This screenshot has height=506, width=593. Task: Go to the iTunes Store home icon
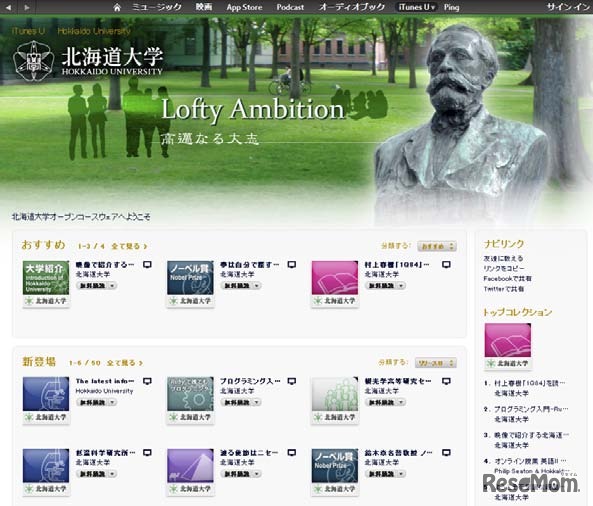(x=117, y=7)
